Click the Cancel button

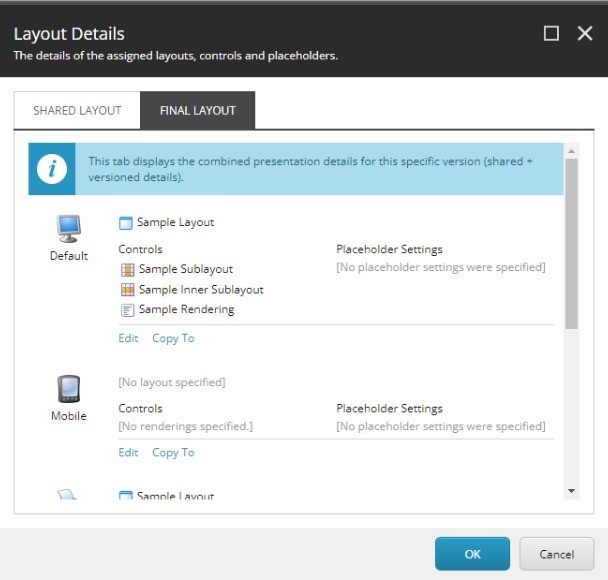point(557,554)
